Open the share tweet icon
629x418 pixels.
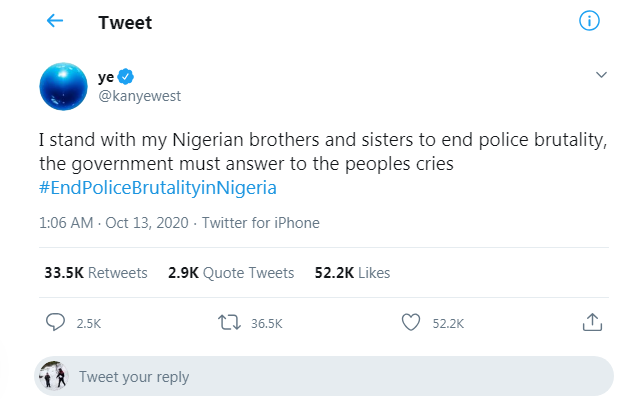pos(591,322)
